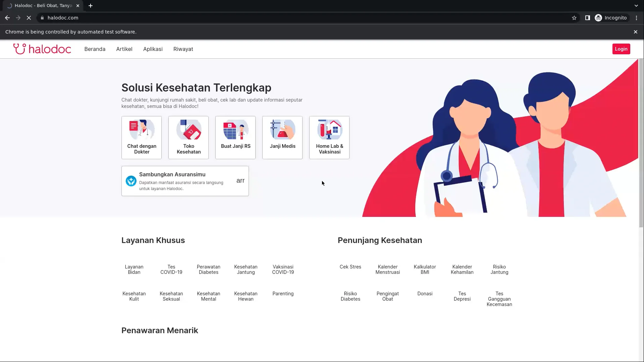Open Layanan Bidan link
The height and width of the screenshot is (362, 644).
pos(134,269)
